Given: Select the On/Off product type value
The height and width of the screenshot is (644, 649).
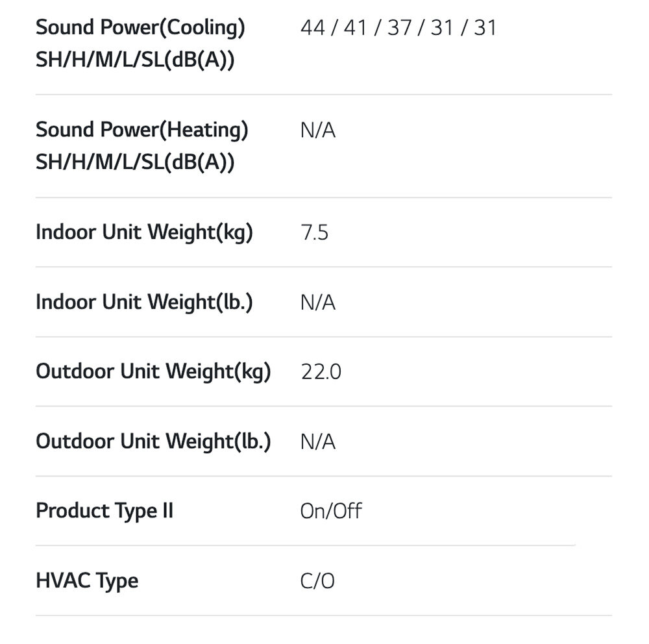Looking at the screenshot, I should [x=331, y=511].
